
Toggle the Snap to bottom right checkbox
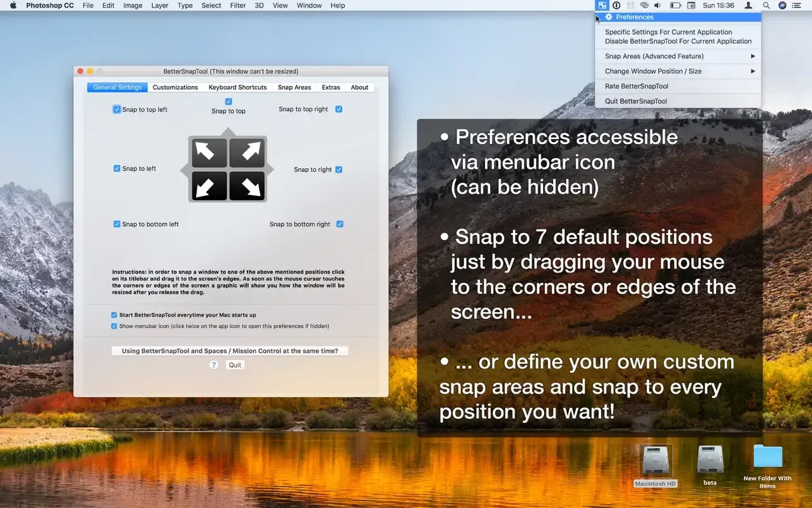coord(340,224)
